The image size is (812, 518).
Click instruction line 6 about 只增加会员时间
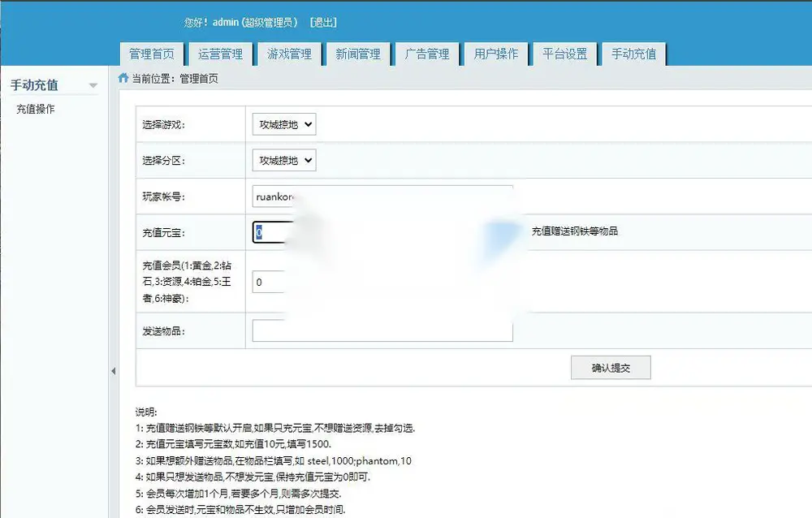tap(241, 510)
